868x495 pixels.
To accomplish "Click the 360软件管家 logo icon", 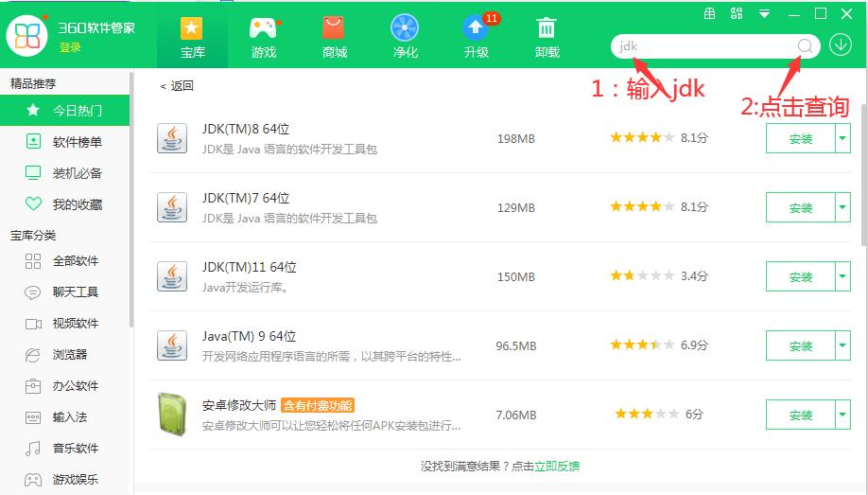I will click(x=26, y=37).
